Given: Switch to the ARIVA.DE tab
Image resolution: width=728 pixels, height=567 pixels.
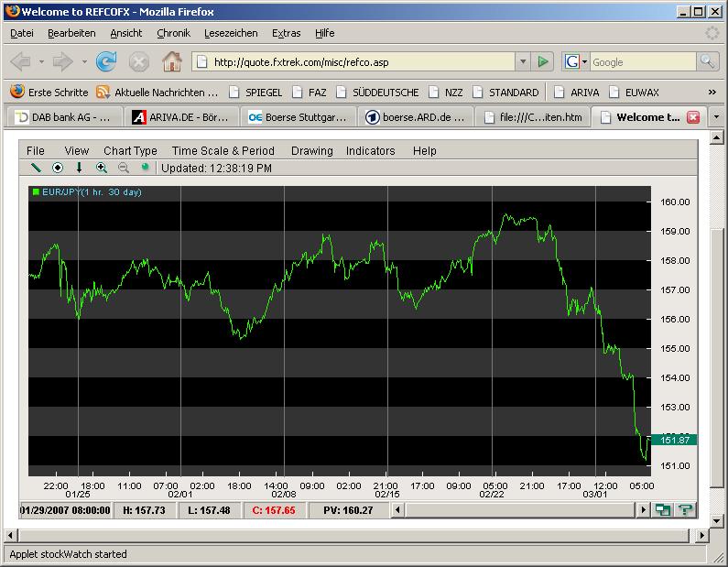Looking at the screenshot, I should [x=180, y=117].
